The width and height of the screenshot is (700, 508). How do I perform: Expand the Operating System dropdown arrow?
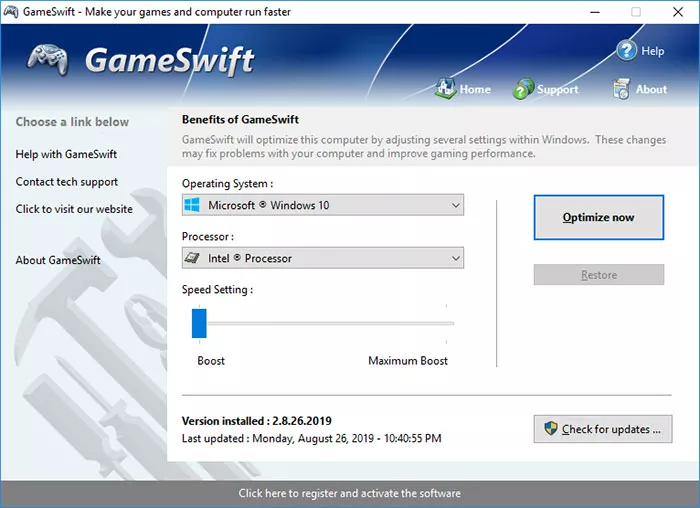pyautogui.click(x=455, y=205)
